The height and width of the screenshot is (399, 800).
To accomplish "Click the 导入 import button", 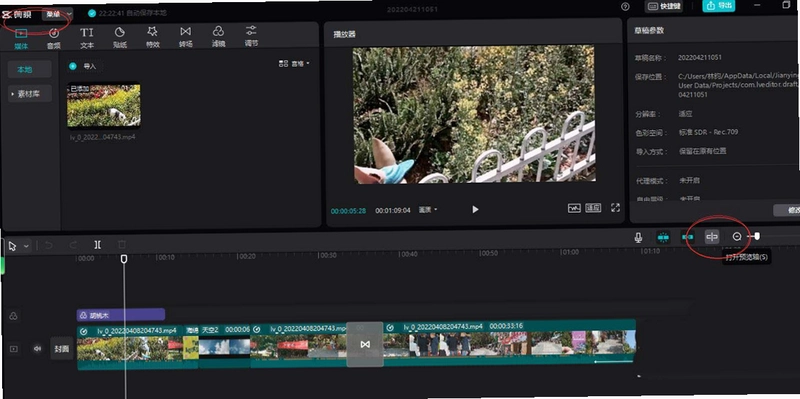I will pyautogui.click(x=85, y=66).
